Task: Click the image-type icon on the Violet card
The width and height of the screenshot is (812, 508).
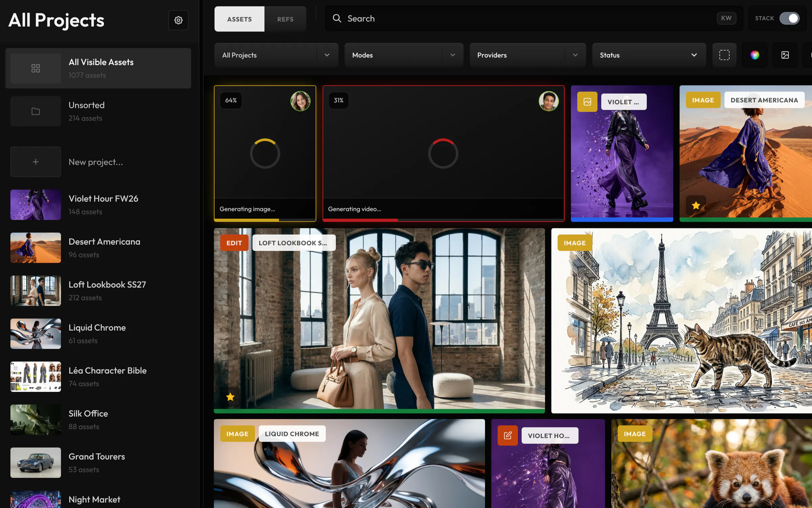Action: [x=587, y=102]
